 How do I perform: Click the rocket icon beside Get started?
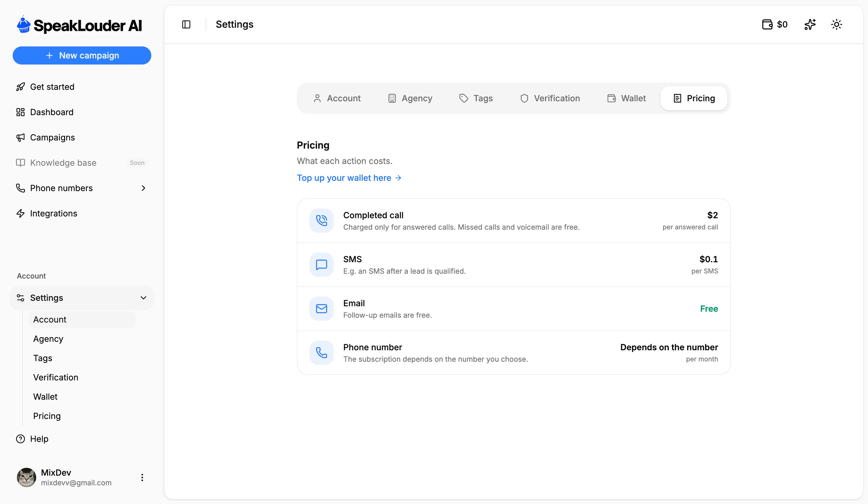click(21, 87)
